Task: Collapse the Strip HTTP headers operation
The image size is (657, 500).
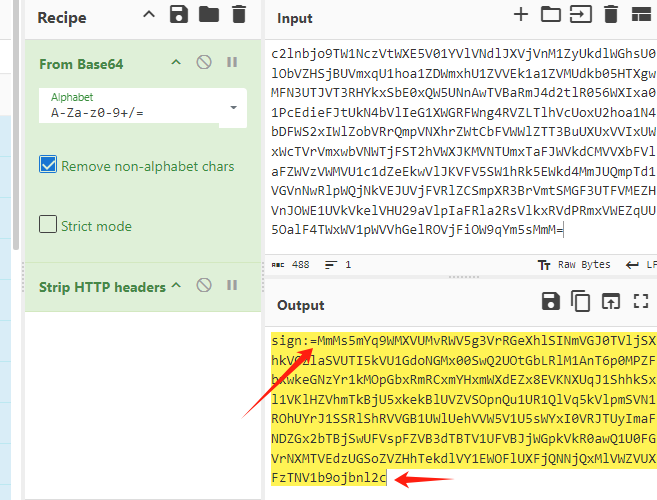Action: [x=176, y=286]
